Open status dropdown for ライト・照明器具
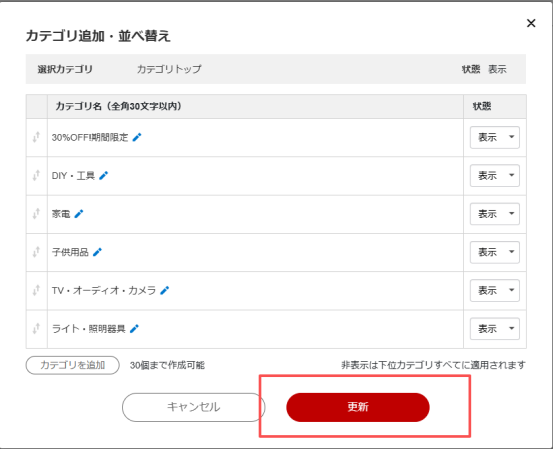The image size is (554, 449). point(495,329)
